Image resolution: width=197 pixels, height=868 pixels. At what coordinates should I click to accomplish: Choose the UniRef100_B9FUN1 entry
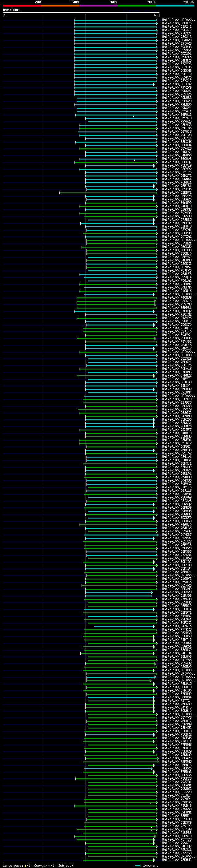(176, 812)
